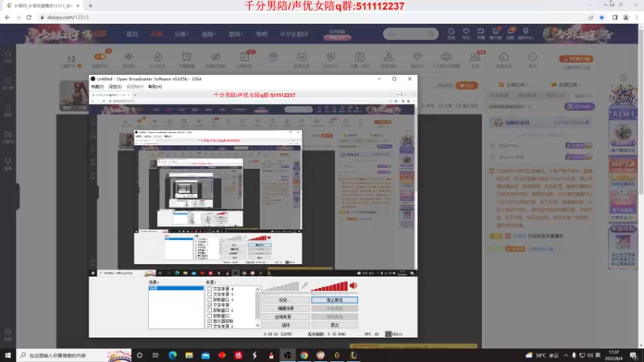Image resolution: width=644 pixels, height=362 pixels.
Task: Enable the 文字来源 3 source checkbox
Action: 210,294
